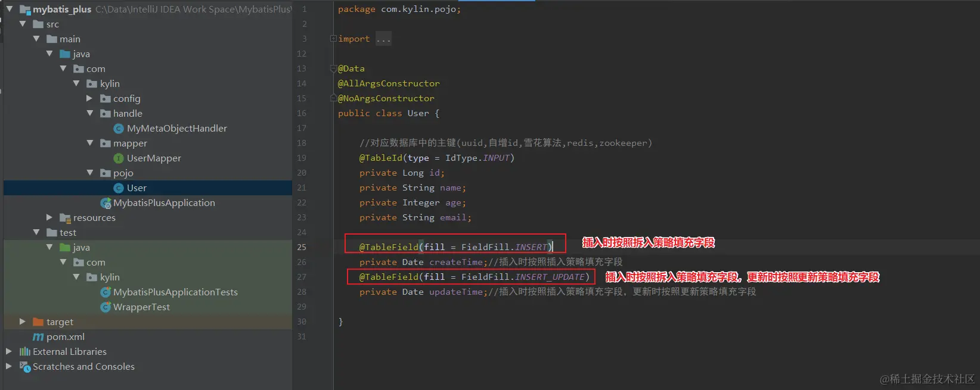The height and width of the screenshot is (390, 980).
Task: Click the private String email field
Action: click(415, 217)
